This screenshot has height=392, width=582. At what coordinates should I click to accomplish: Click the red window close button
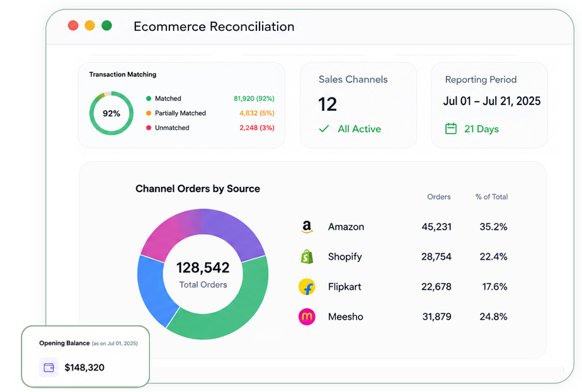[73, 26]
